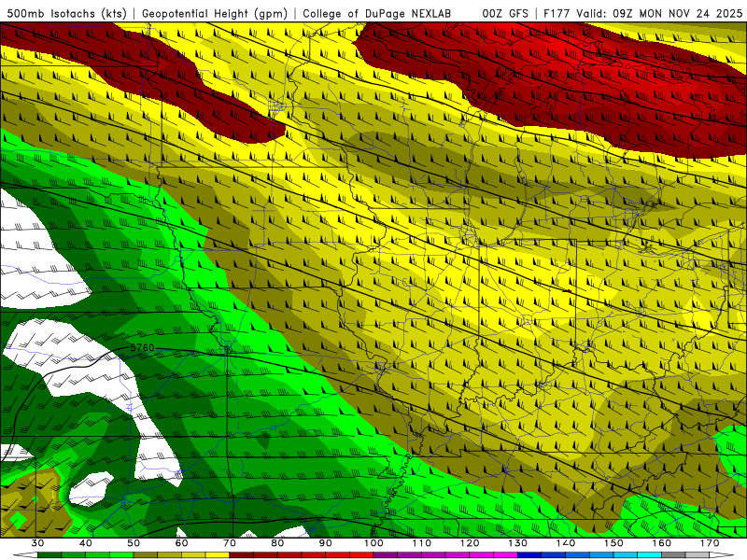Click the 150 value on the scale
747x560 pixels.
[613, 543]
